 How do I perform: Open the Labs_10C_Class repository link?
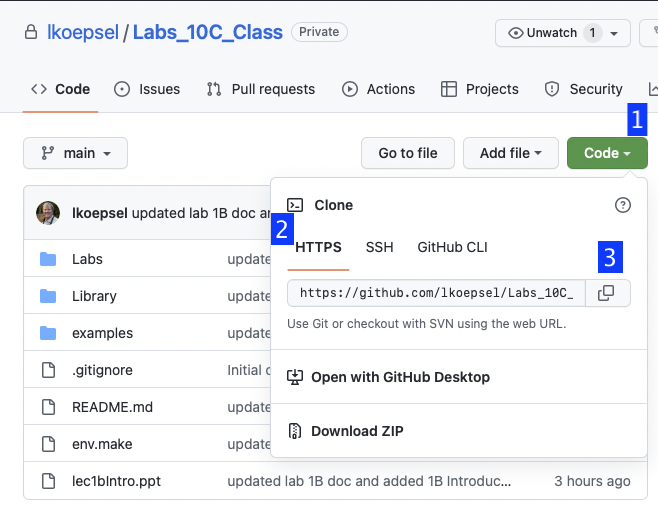click(x=208, y=32)
